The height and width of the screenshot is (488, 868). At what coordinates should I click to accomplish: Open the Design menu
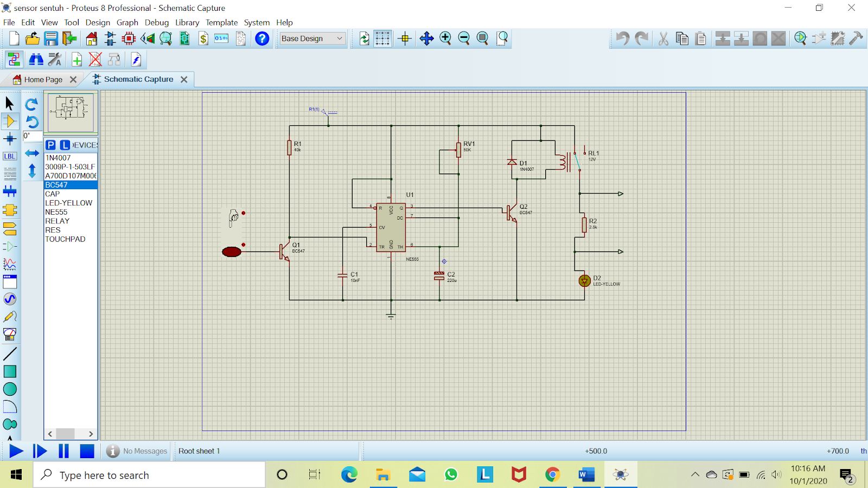click(98, 22)
